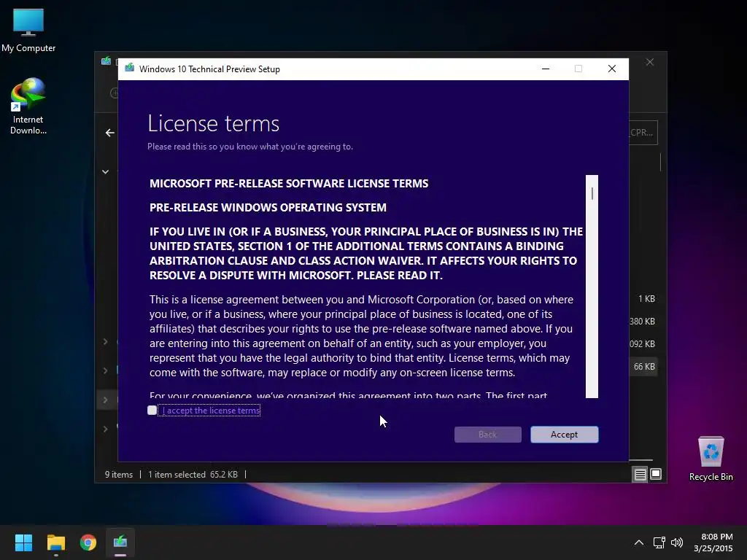Show hidden tray icons chevron
Image resolution: width=747 pixels, height=560 pixels.
639,542
